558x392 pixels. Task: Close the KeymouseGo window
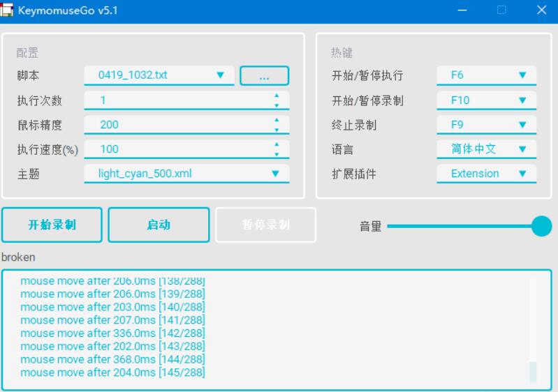click(541, 10)
